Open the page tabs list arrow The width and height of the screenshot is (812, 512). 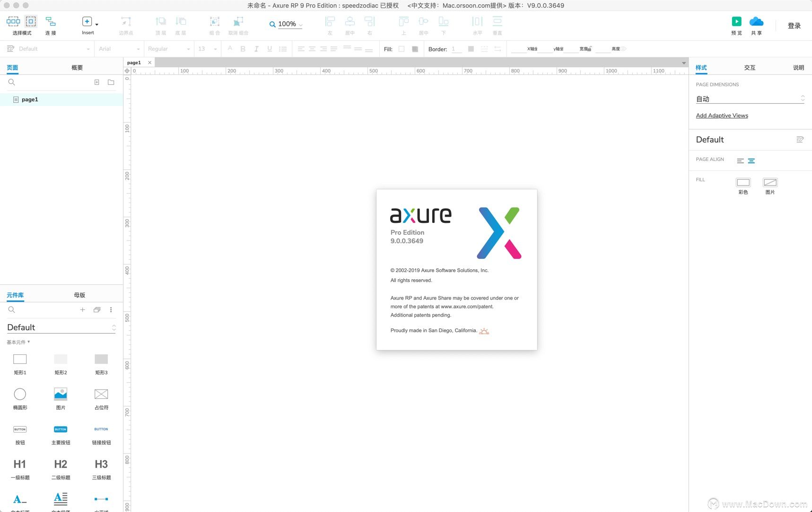(684, 63)
